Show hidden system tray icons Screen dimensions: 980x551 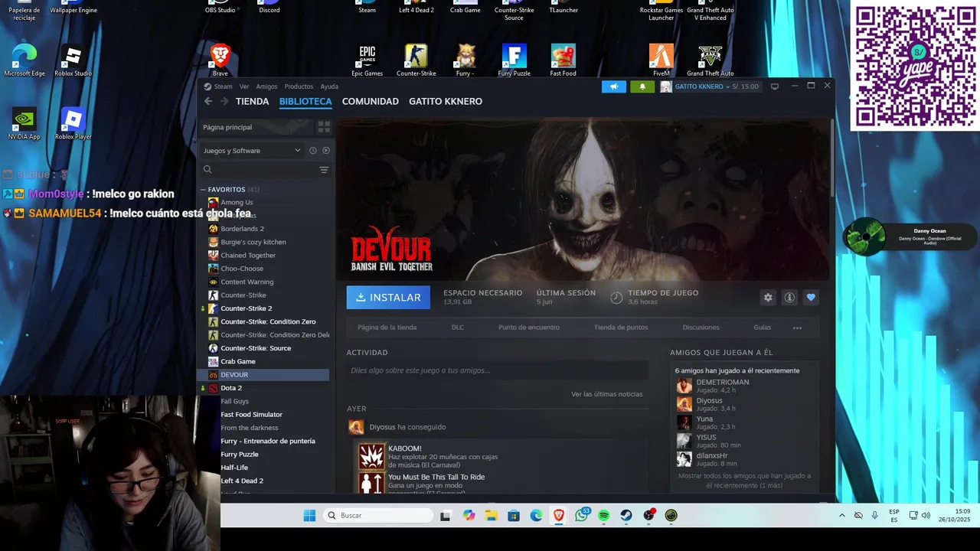pos(842,516)
